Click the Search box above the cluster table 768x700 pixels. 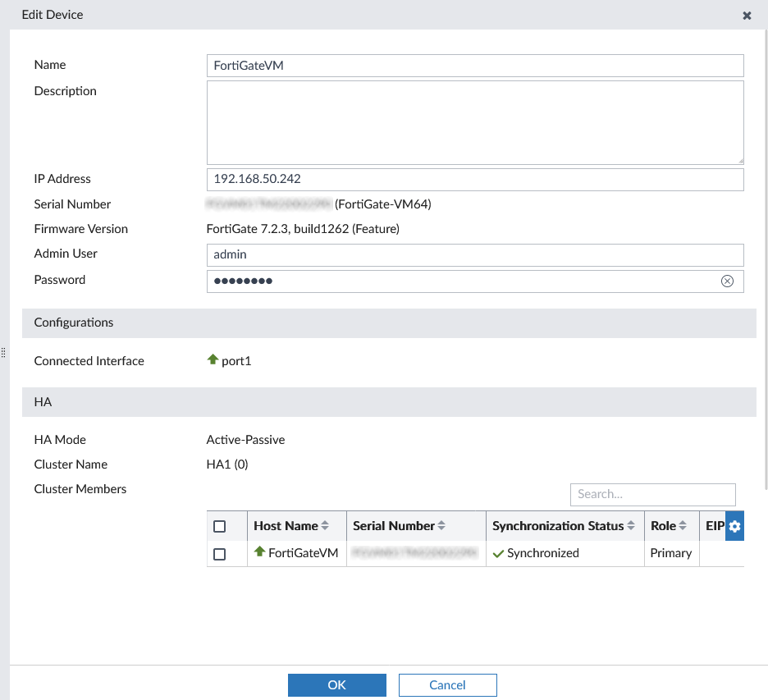point(652,494)
